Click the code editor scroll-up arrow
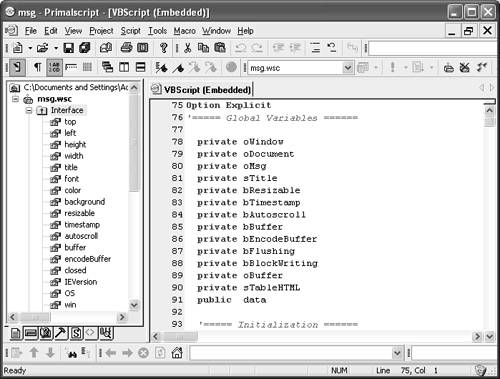 [489, 110]
